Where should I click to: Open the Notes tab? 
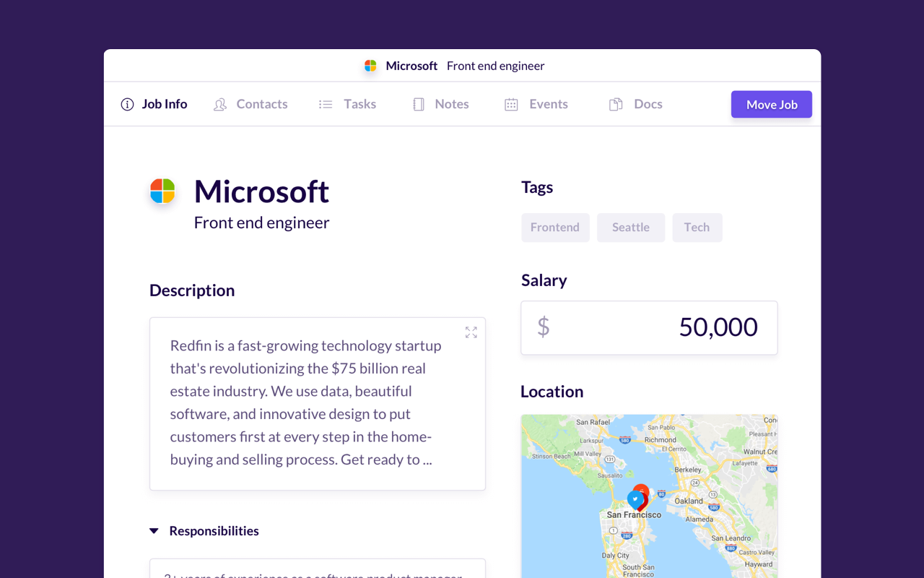click(x=440, y=104)
